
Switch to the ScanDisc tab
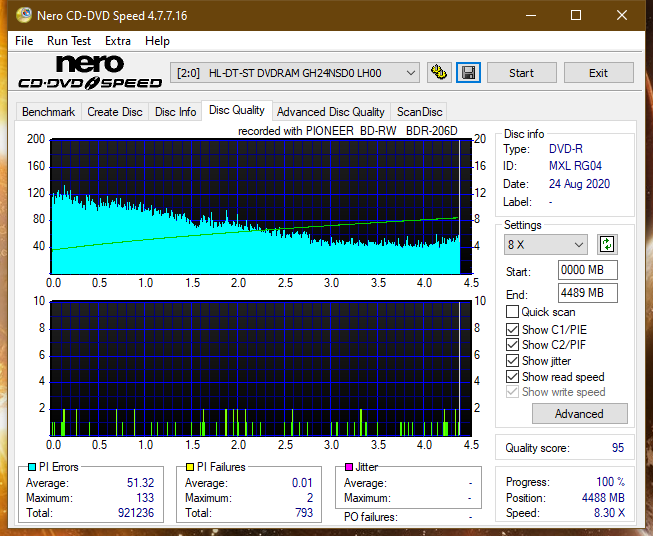click(x=419, y=112)
